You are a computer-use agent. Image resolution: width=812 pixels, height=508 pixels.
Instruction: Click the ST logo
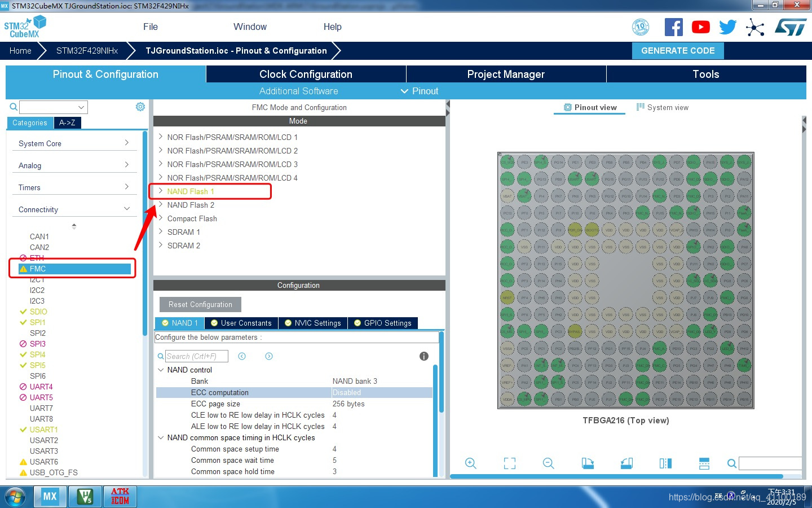(x=791, y=27)
